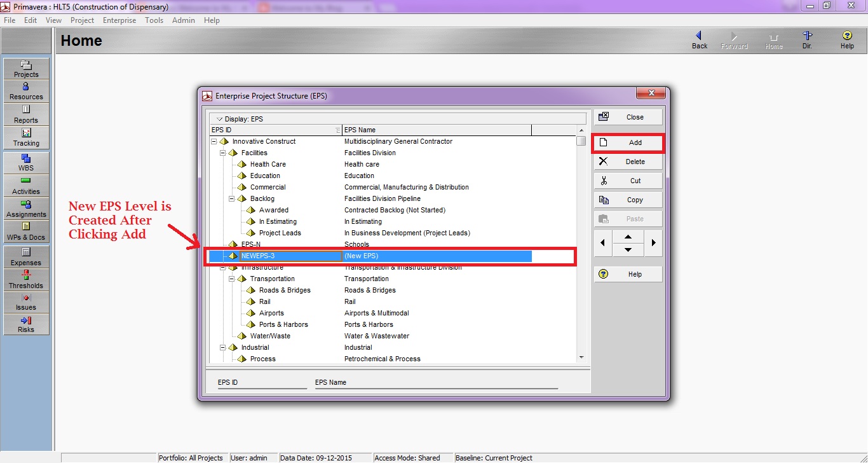Open the Tracking view
The image size is (868, 463).
pos(26,136)
